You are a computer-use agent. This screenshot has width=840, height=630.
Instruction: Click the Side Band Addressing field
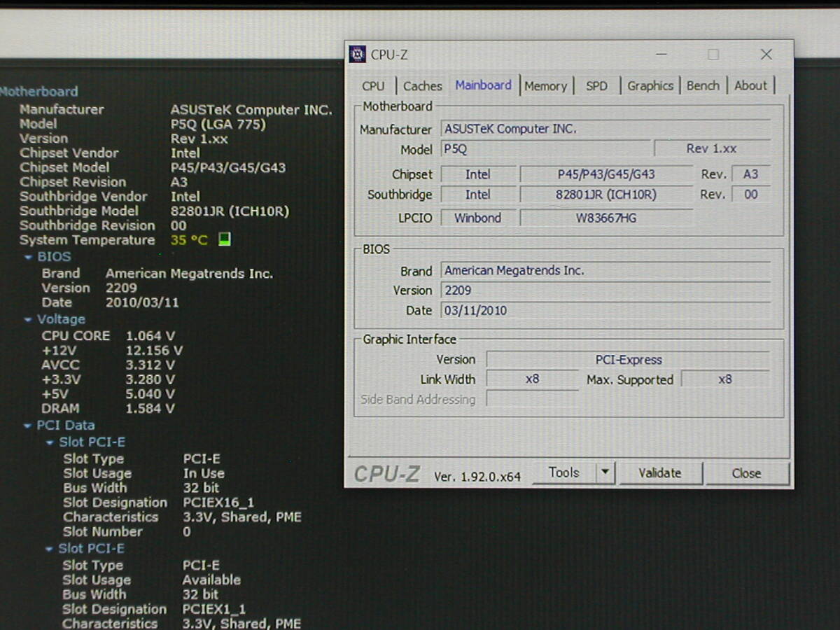coord(533,400)
